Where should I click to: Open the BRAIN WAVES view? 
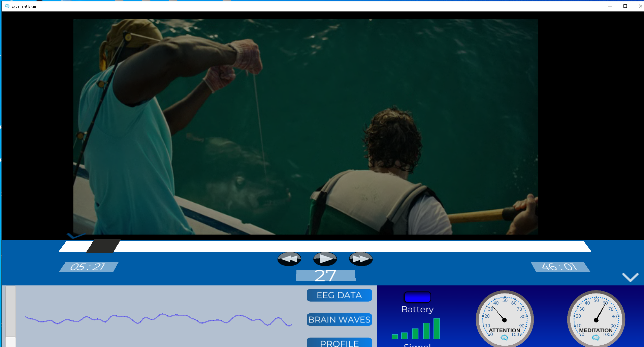point(339,320)
